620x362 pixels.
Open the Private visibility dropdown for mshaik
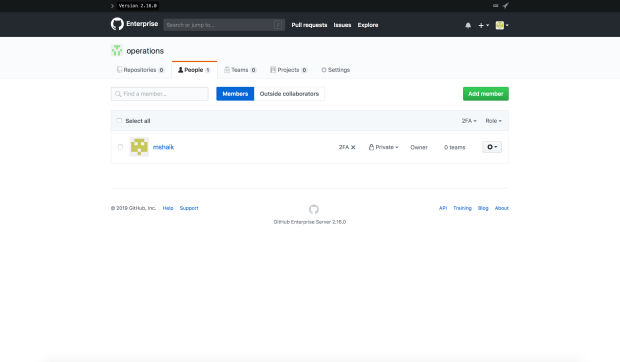pyautogui.click(x=384, y=147)
